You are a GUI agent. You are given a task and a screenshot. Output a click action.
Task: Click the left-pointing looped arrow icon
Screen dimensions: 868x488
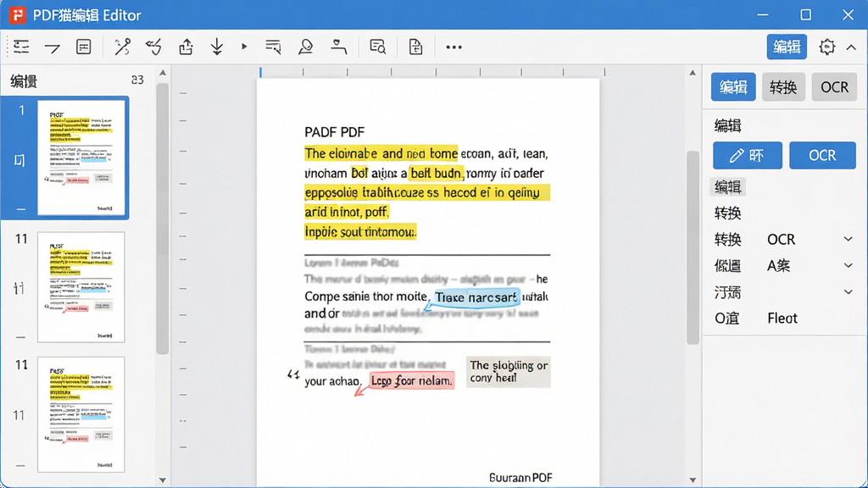click(x=154, y=47)
